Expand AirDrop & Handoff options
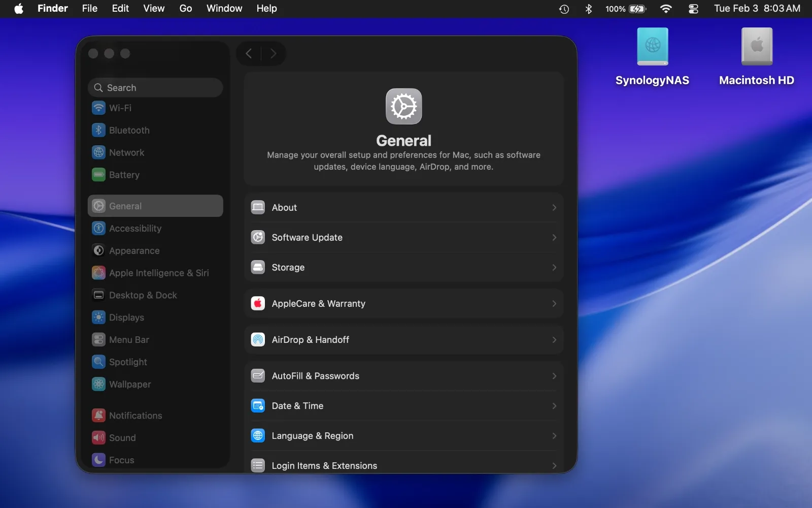 coord(554,340)
